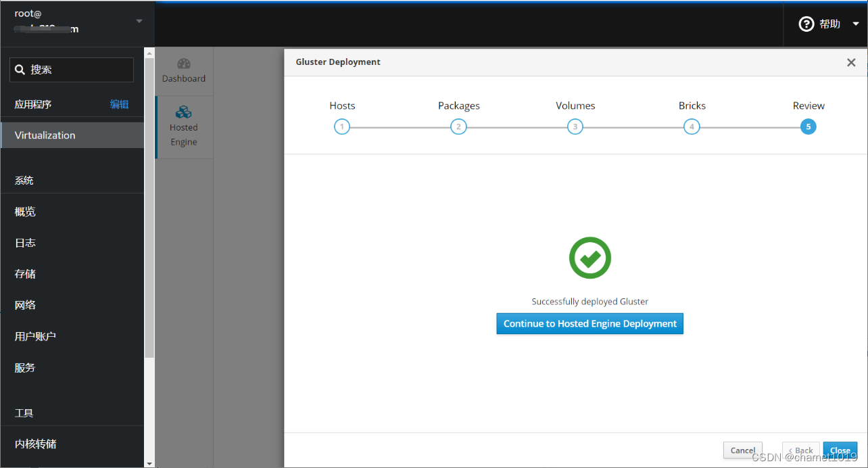This screenshot has height=468, width=868.
Task: Go to wizard step 1 Hosts
Action: (x=342, y=126)
